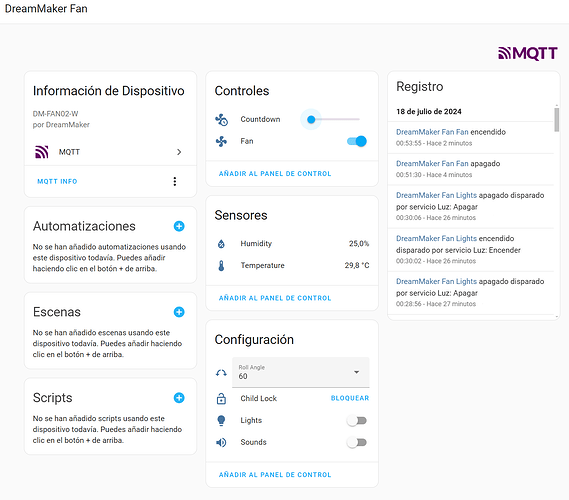Click the add scene plus icon

pos(179,312)
